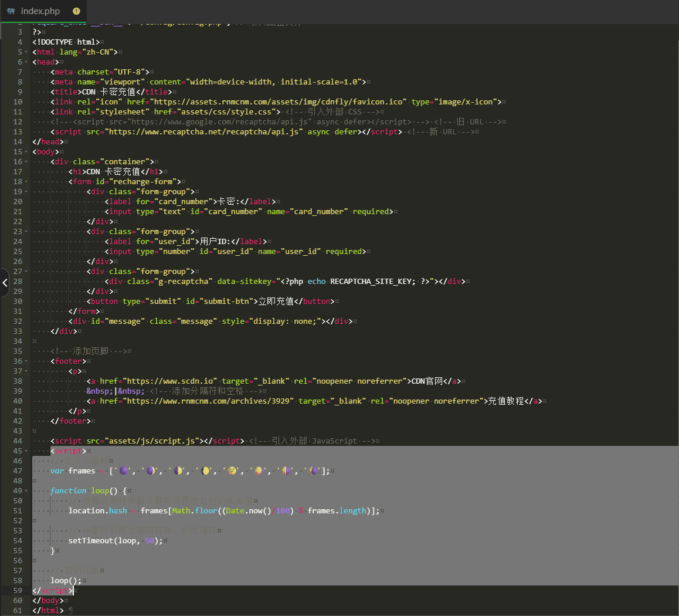Click the commented google.com recaptcha URL
The image size is (679, 616).
(221, 121)
